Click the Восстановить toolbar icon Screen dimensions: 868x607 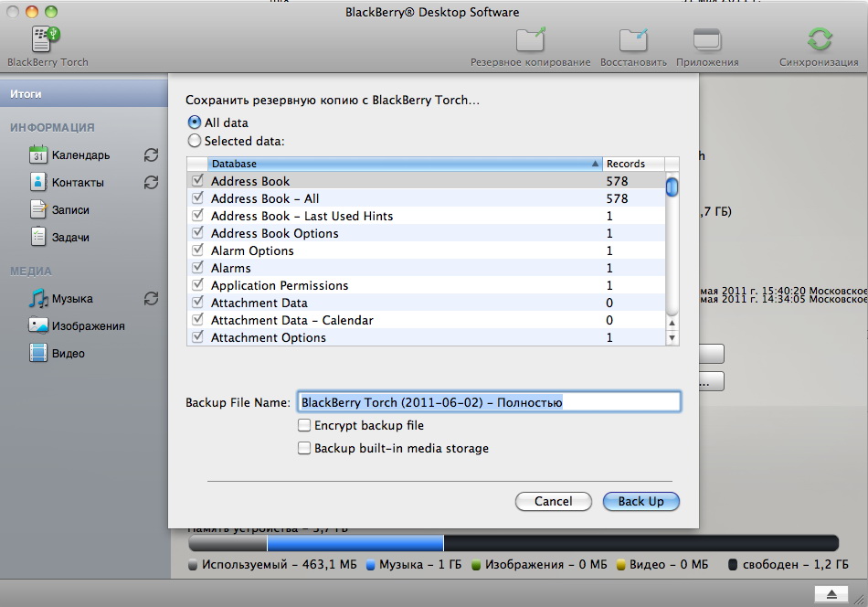tap(633, 39)
